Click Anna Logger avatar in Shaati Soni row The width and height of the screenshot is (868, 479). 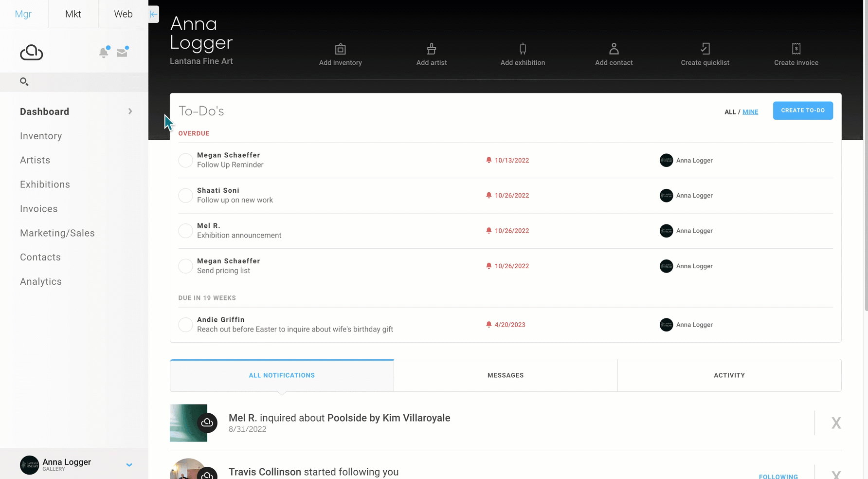666,196
